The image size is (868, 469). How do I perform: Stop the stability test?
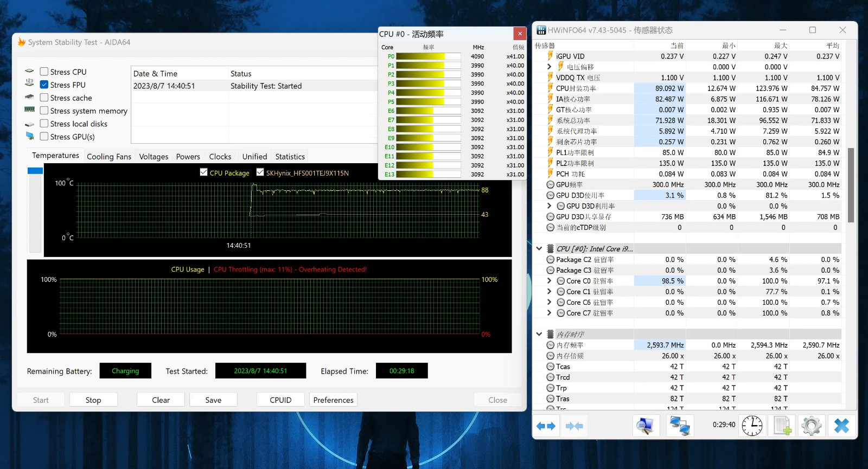point(93,400)
